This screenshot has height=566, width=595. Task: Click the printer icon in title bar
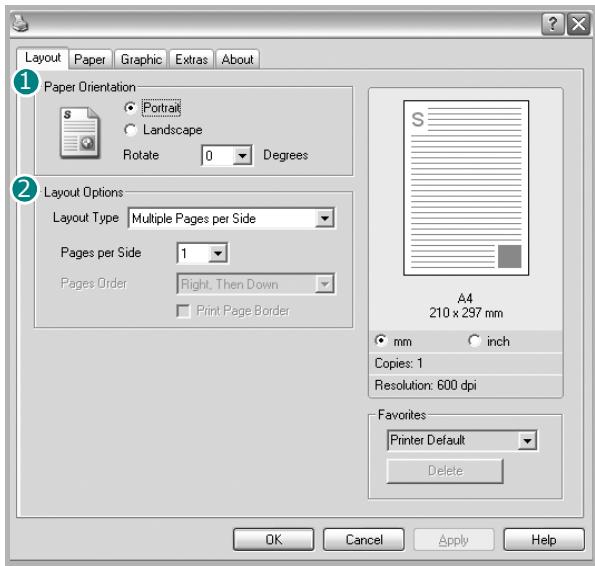click(20, 24)
